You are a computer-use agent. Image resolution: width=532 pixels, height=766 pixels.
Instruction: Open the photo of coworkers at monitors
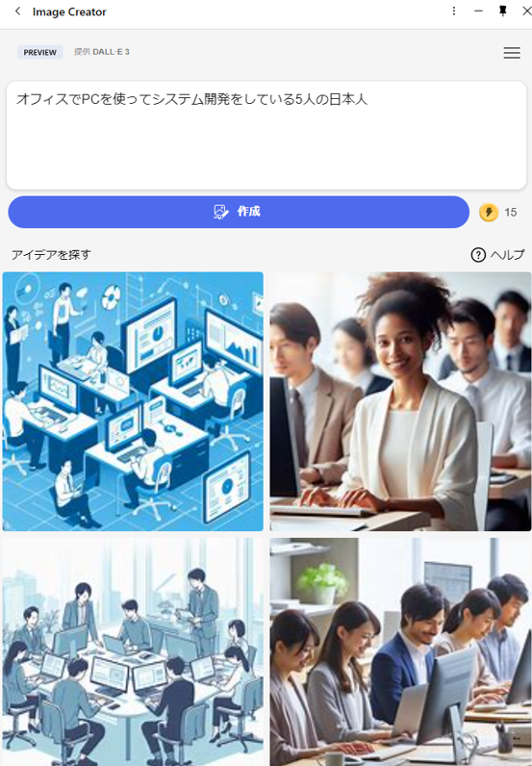tap(400, 651)
